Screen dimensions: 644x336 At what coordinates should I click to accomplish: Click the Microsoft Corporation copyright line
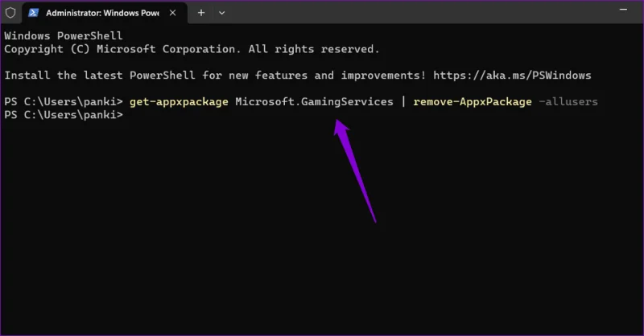(192, 49)
